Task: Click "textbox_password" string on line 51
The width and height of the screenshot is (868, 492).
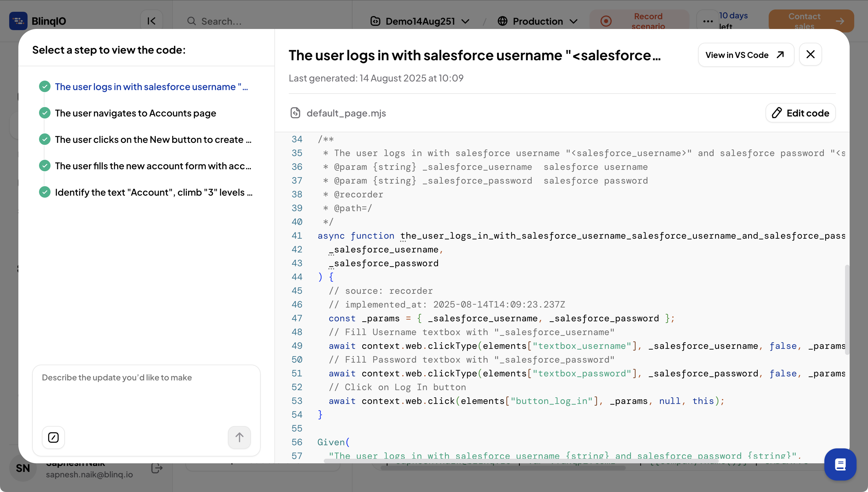Action: coord(582,374)
